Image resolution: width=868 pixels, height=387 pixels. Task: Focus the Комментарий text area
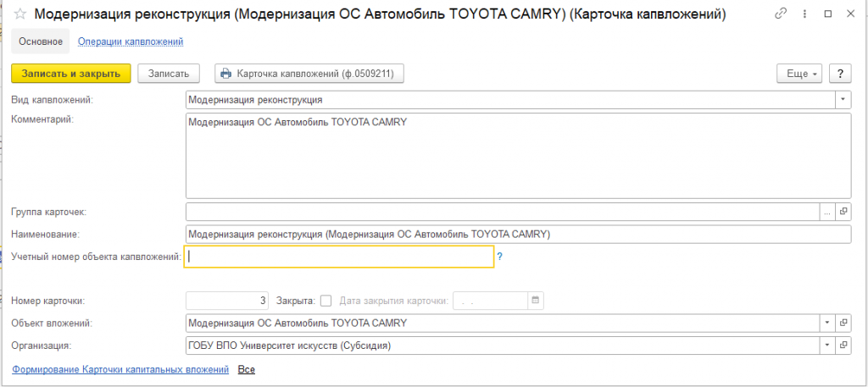pos(518,156)
